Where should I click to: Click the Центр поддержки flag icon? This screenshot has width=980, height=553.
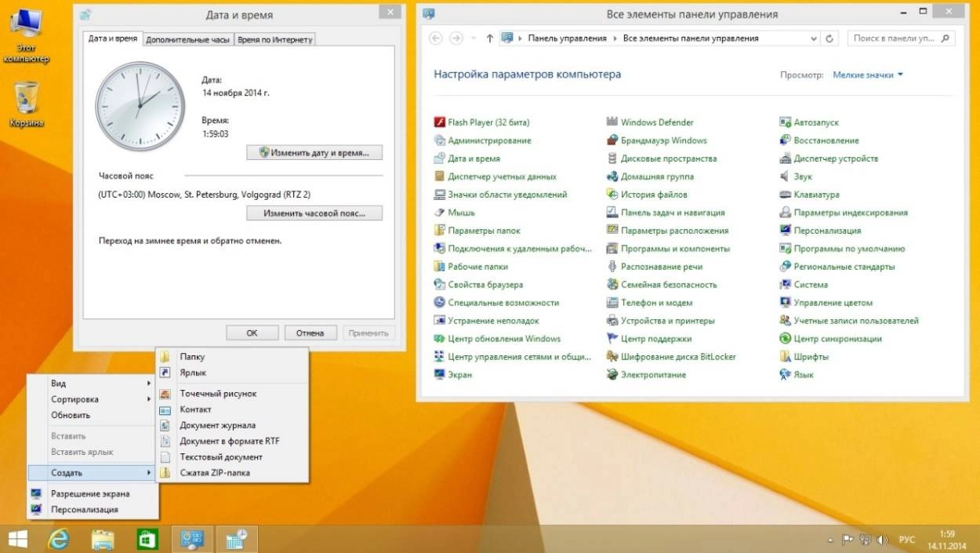click(x=612, y=339)
